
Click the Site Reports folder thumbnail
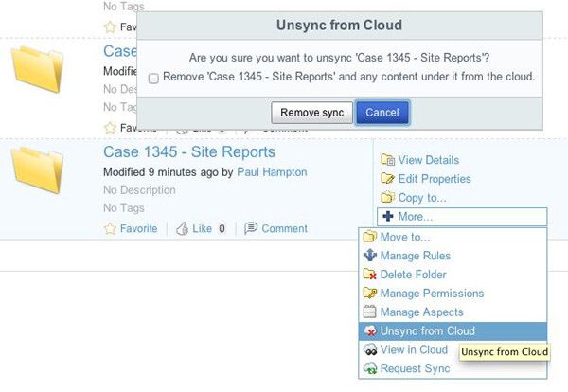point(37,169)
